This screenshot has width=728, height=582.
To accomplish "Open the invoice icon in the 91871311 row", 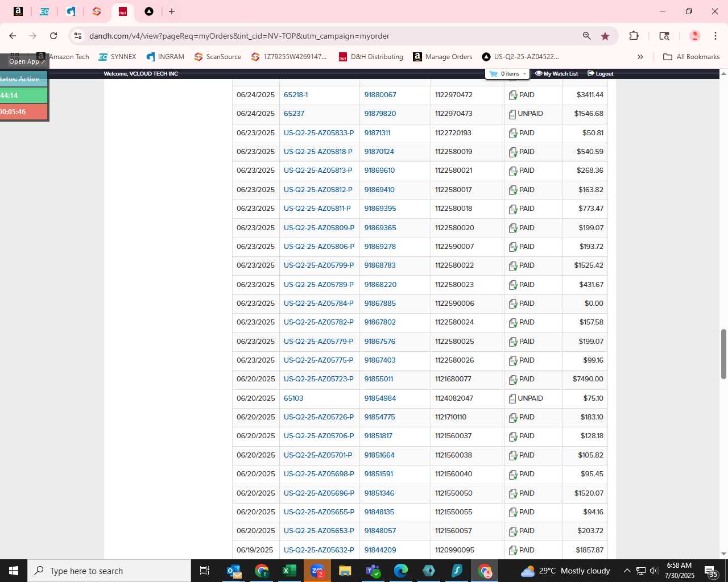I will coord(512,133).
